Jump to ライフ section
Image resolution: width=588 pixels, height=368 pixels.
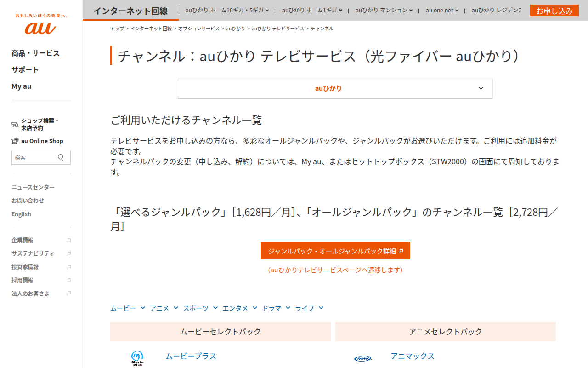pyautogui.click(x=309, y=308)
